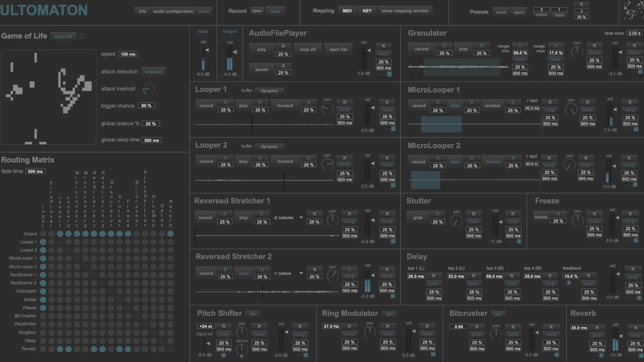Disable attack detection enabled toggle
644x362 pixels.
[153, 72]
